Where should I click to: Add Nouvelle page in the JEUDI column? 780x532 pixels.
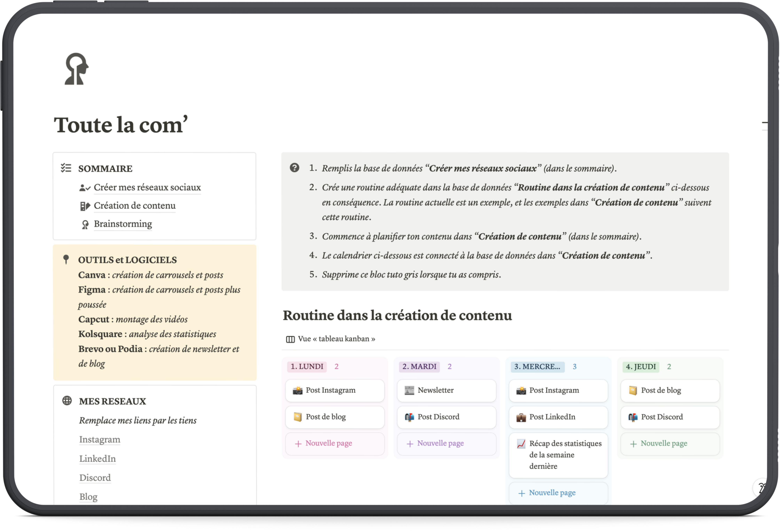664,443
